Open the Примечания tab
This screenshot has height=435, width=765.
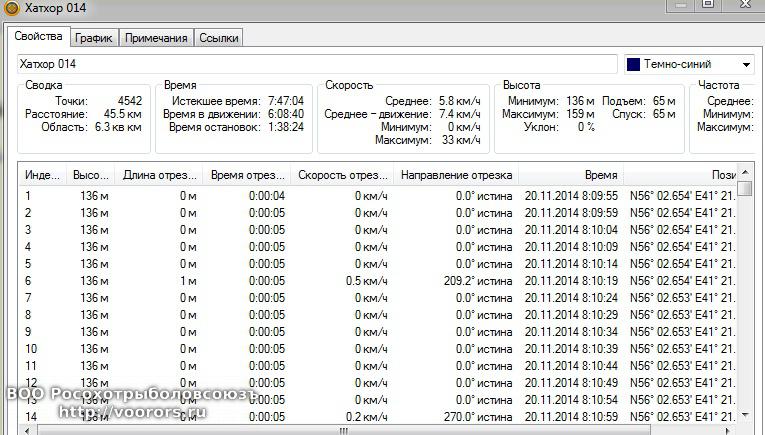point(156,38)
